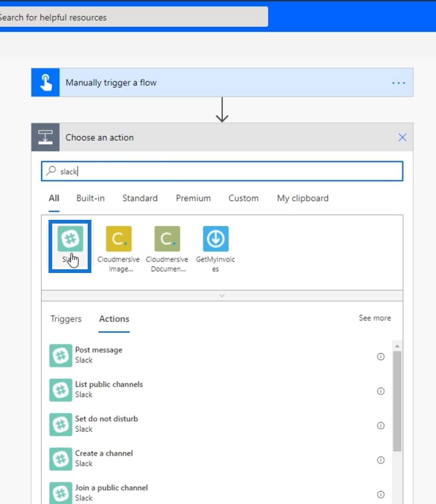The width and height of the screenshot is (436, 504).
Task: Click the Join a public channel Slack icon
Action: 61,493
